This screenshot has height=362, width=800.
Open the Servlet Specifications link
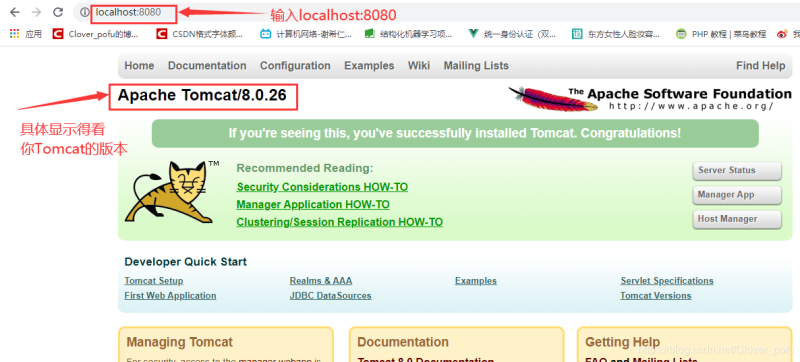point(667,281)
